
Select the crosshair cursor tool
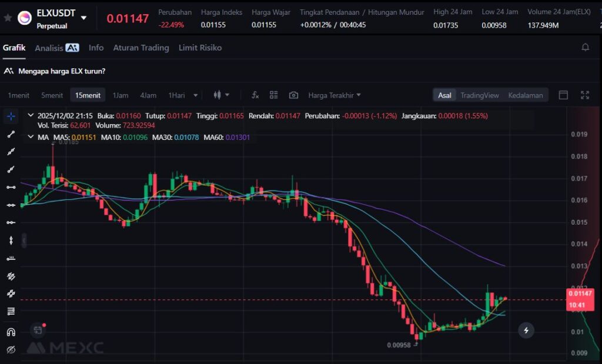(11, 116)
